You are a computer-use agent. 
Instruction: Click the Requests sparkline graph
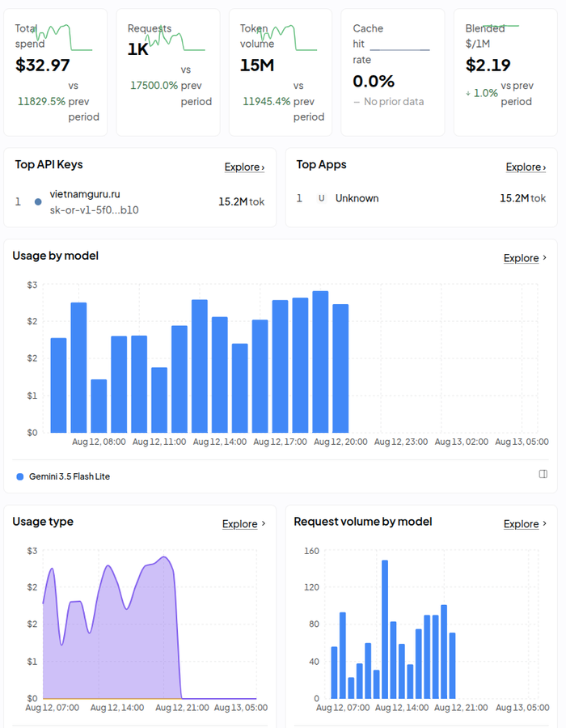click(177, 37)
